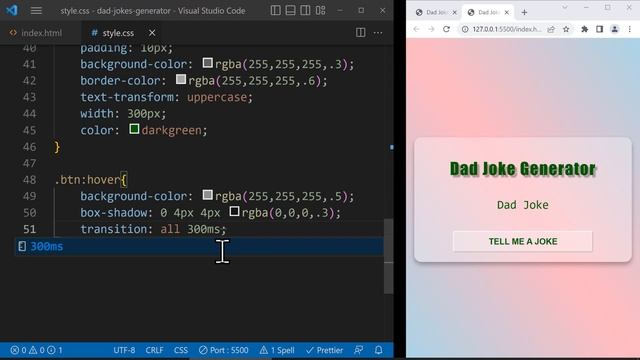Toggle secondary side bar layout icon

[305, 11]
